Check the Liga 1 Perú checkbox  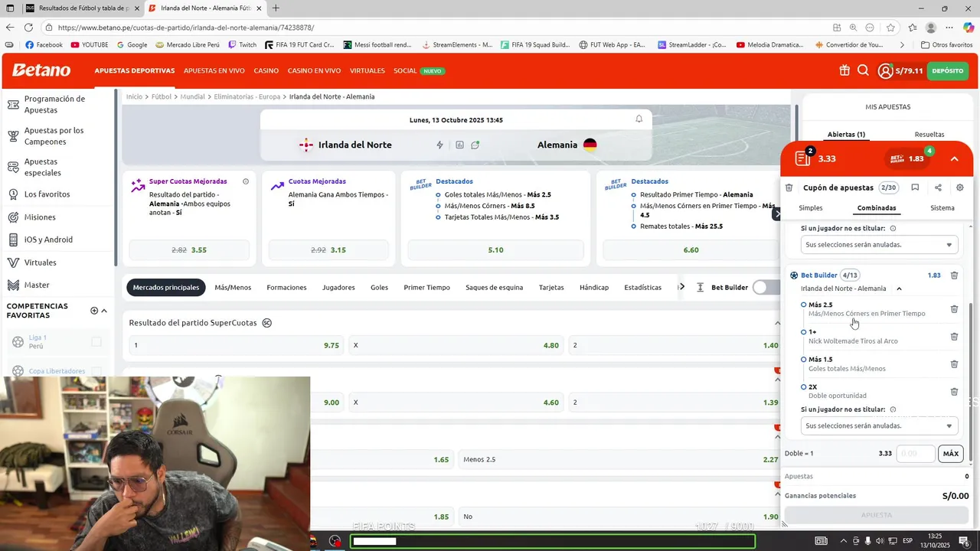96,342
